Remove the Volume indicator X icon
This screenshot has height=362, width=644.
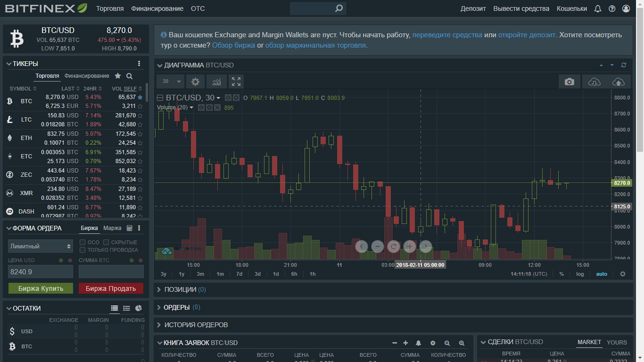tap(217, 107)
